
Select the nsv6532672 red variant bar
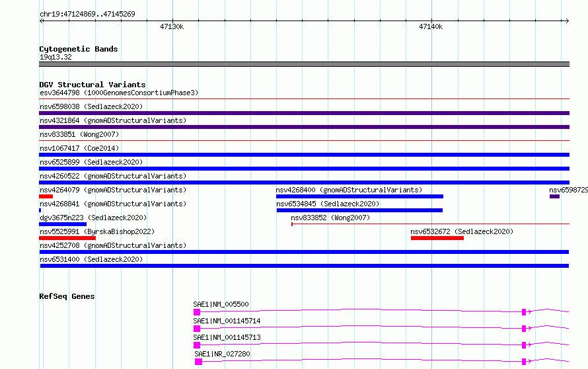point(437,238)
